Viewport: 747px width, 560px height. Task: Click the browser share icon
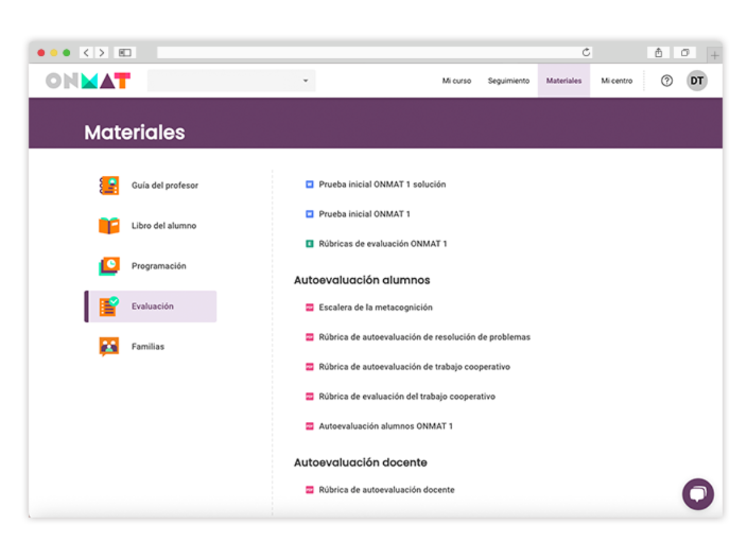tap(658, 53)
